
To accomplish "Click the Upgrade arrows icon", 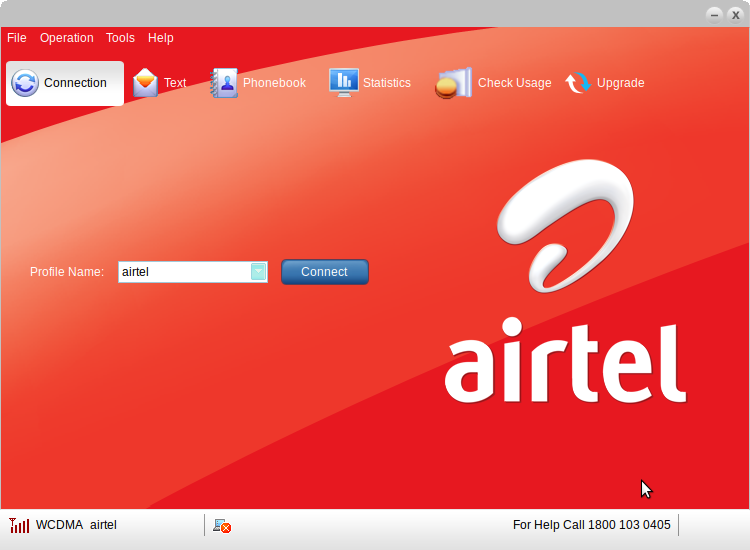I will 578,83.
